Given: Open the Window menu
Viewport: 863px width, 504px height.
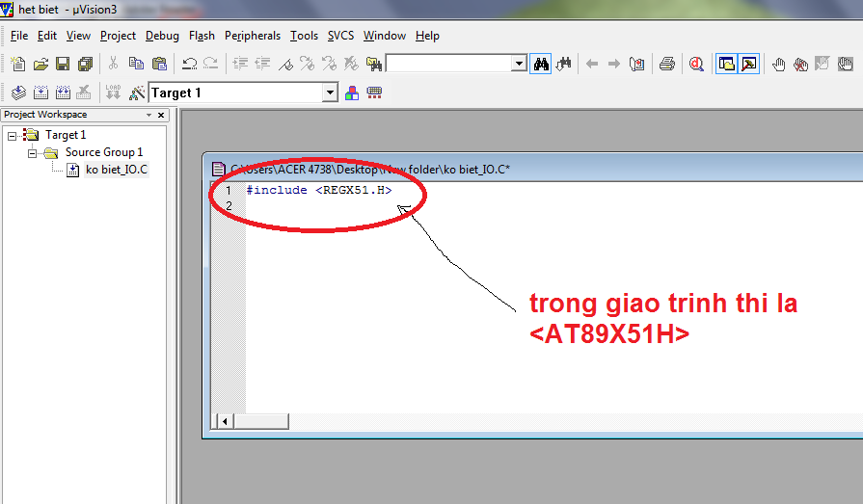Looking at the screenshot, I should coord(385,36).
